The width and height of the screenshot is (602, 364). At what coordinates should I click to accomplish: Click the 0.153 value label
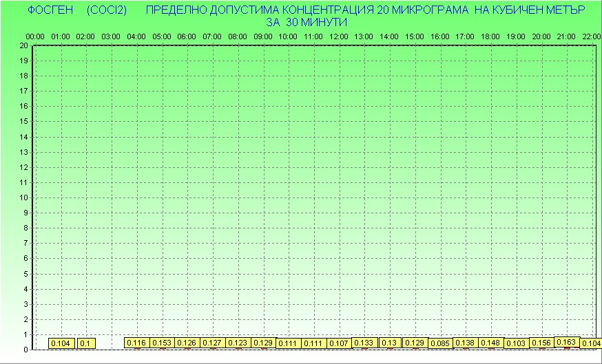[162, 343]
